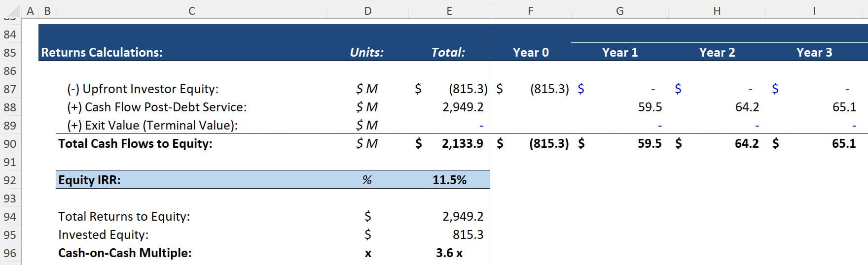
Task: Click Year 2 value 64.2 in Post-Debt Service row
Action: coord(747,107)
